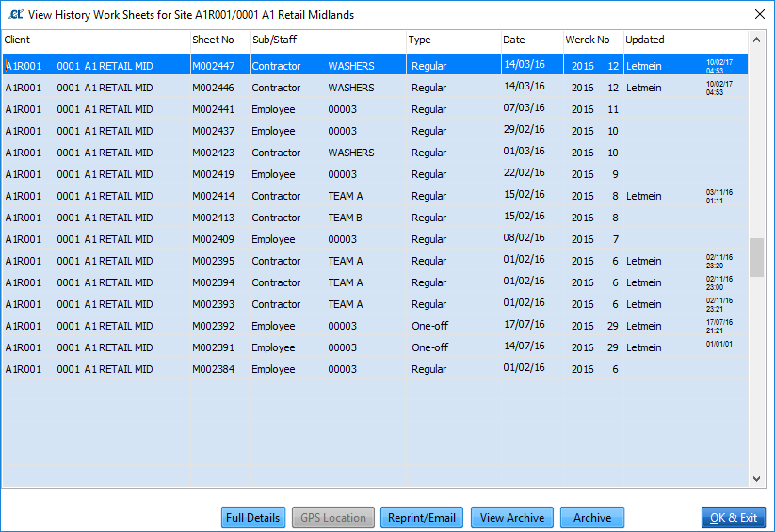Click the scrollbar down arrow
Screen dimensions: 775x532
(x=756, y=478)
